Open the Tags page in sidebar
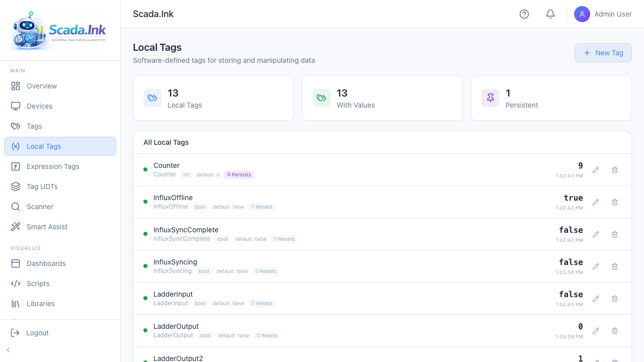The width and height of the screenshot is (644, 362). pos(60,126)
